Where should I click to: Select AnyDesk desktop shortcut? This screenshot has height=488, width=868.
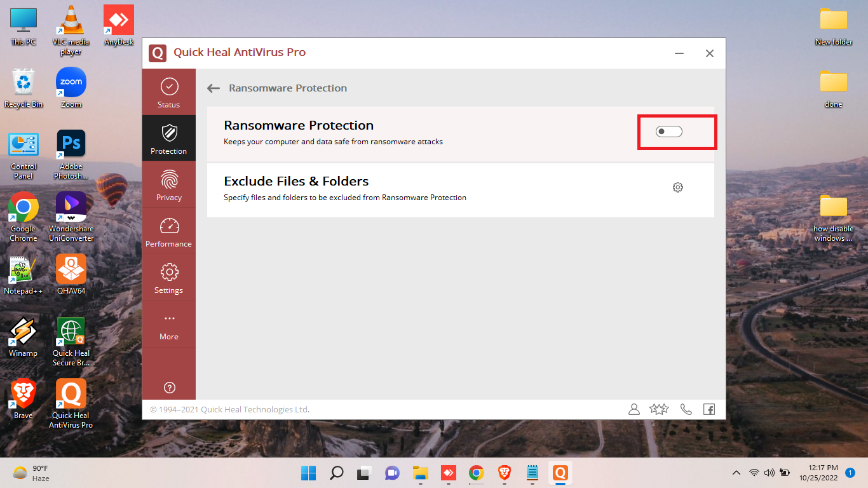pos(119,25)
